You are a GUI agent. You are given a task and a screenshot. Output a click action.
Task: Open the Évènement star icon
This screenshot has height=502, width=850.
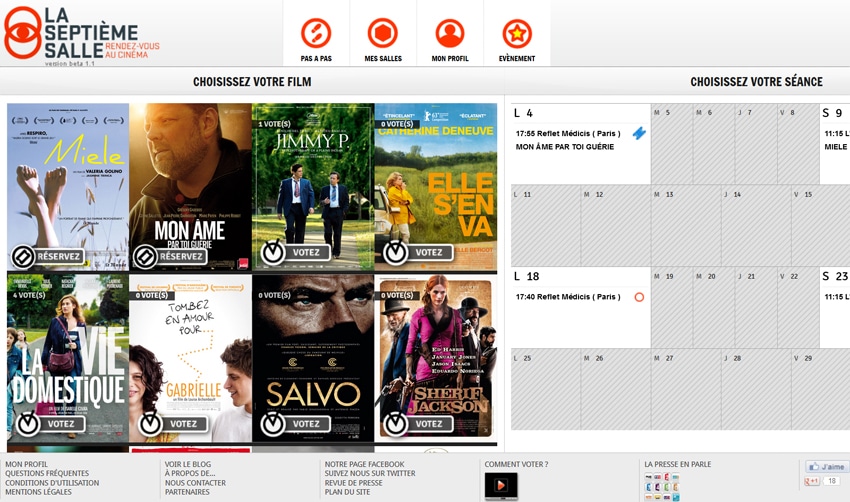point(517,34)
